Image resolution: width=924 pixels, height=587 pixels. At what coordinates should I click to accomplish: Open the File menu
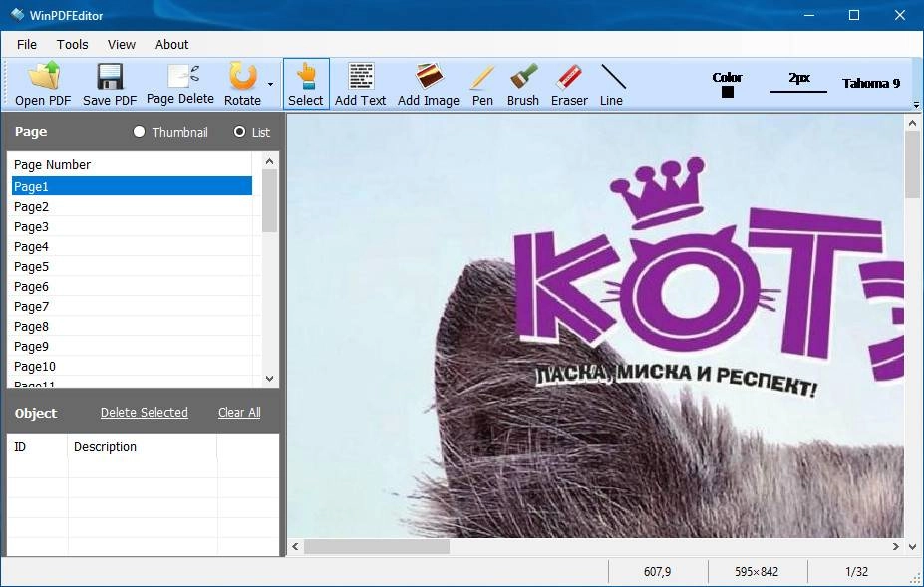pos(27,44)
